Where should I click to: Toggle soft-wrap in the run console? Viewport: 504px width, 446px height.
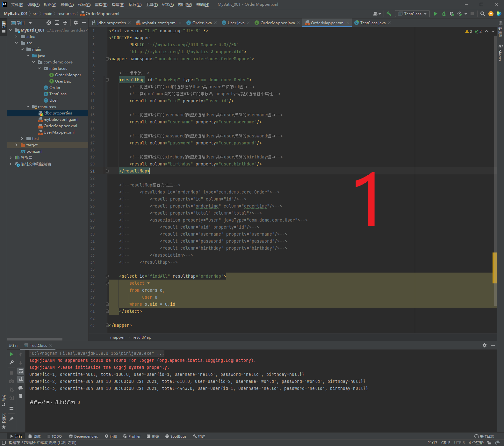(x=21, y=371)
